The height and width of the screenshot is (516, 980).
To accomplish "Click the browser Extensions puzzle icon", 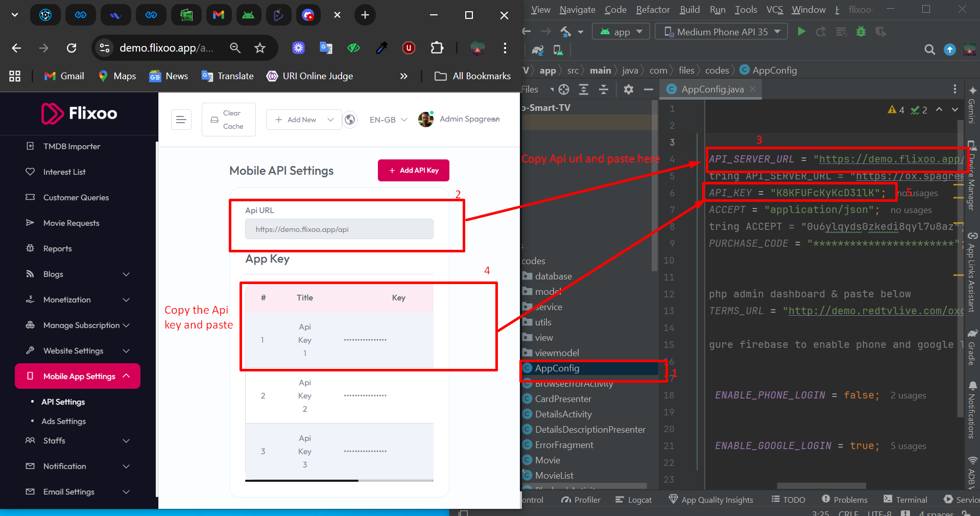I will click(437, 48).
